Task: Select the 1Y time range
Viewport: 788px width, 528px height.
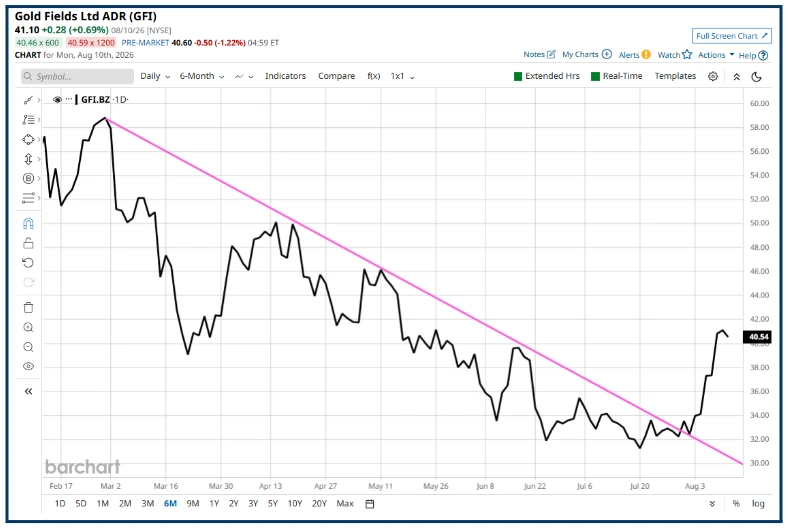Action: pyautogui.click(x=214, y=503)
